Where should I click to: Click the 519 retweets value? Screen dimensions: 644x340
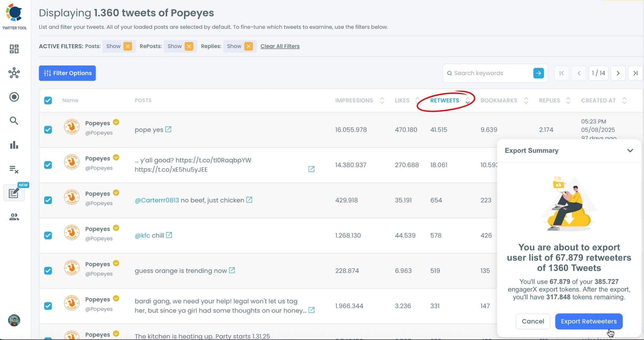435,271
